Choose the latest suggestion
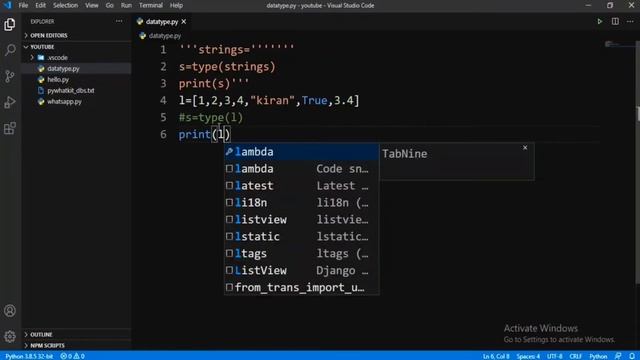The width and height of the screenshot is (640, 360). (302, 186)
